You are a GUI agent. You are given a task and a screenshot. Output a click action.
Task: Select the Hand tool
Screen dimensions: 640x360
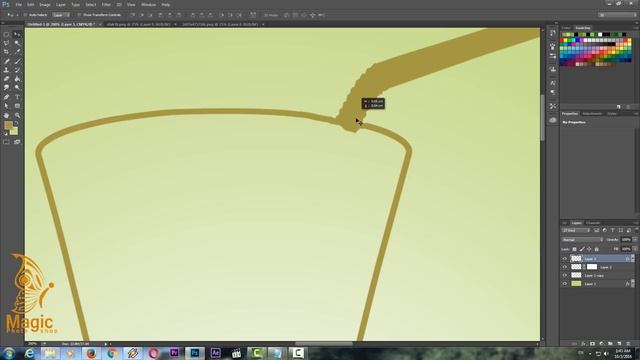[x=6, y=115]
